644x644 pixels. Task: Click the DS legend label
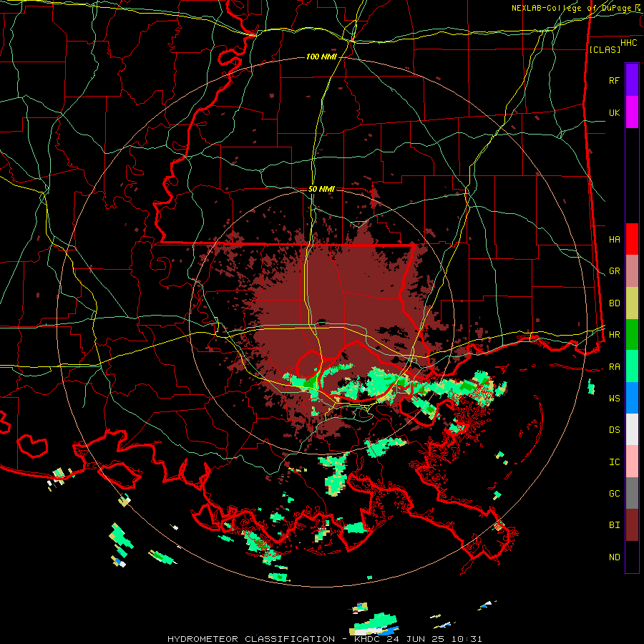tap(614, 430)
